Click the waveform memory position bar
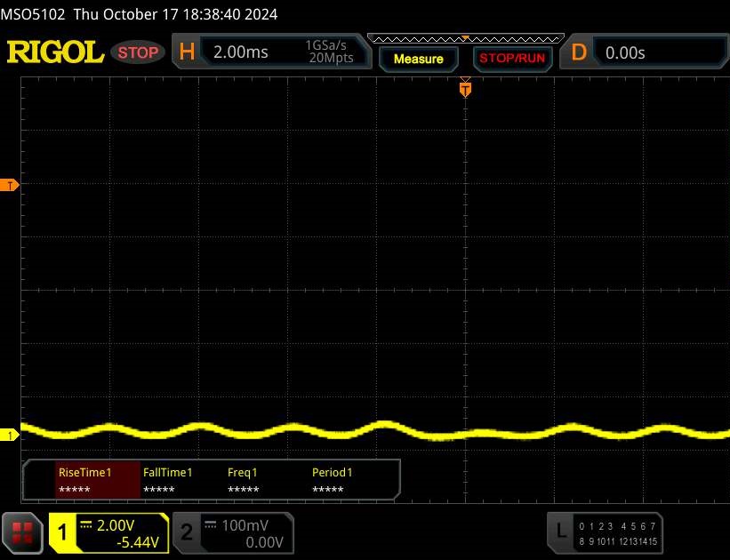Image resolution: width=730 pixels, height=560 pixels. click(465, 39)
